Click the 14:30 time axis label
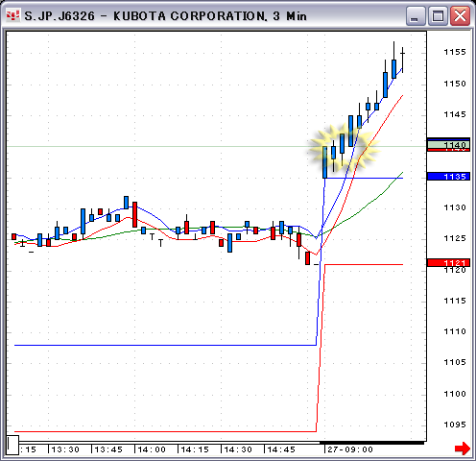 click(238, 449)
